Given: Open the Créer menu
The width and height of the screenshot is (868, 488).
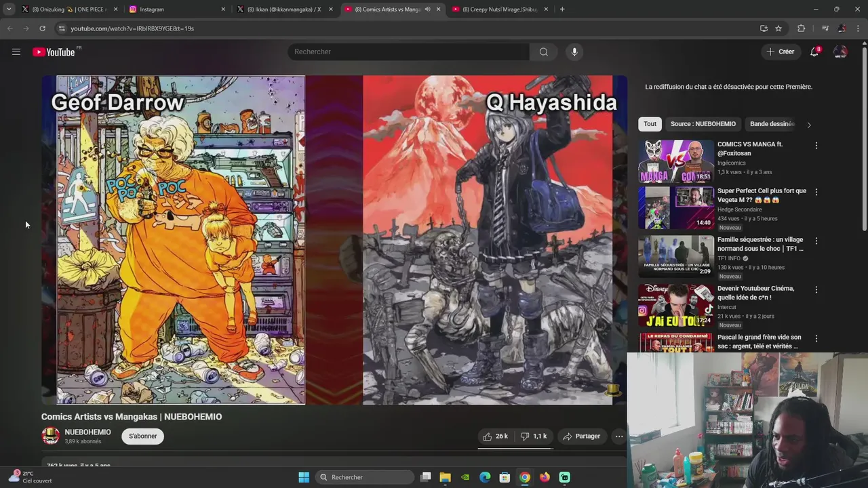Looking at the screenshot, I should coord(781,52).
